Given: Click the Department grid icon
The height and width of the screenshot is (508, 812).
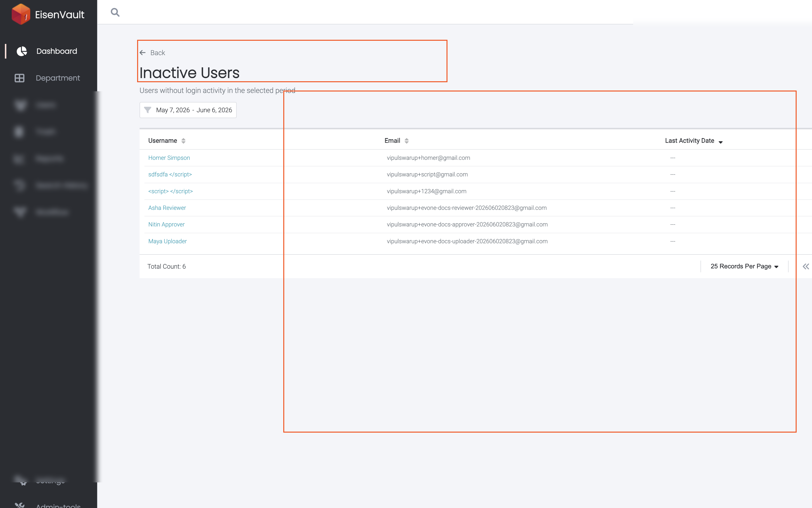Looking at the screenshot, I should [20, 78].
